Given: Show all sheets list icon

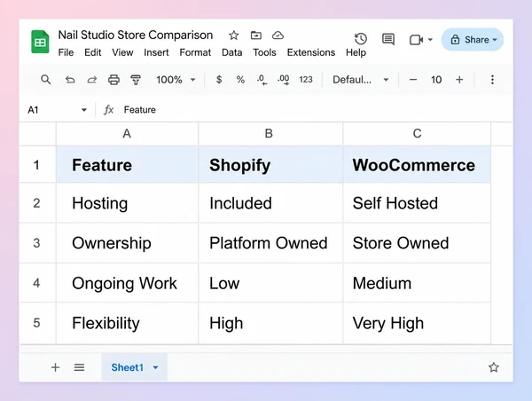Looking at the screenshot, I should 79,367.
